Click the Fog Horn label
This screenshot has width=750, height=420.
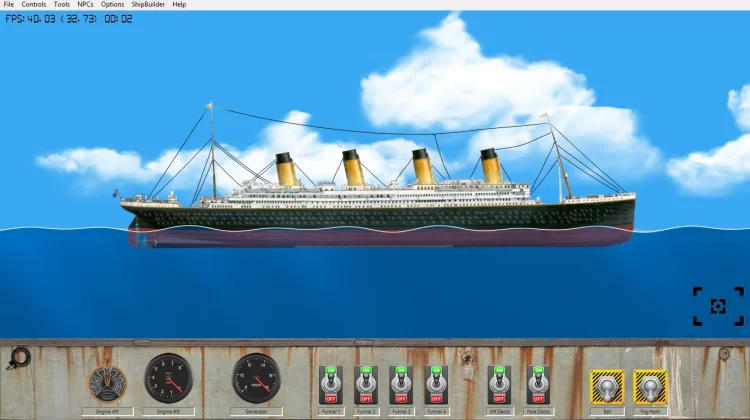650,411
